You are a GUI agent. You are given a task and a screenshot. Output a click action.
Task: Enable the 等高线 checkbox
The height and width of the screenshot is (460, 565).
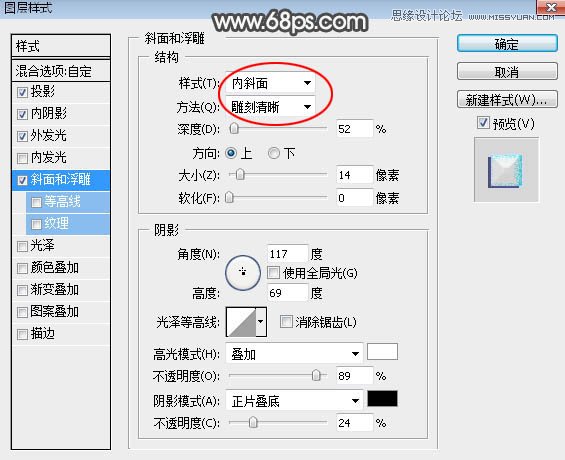(36, 202)
